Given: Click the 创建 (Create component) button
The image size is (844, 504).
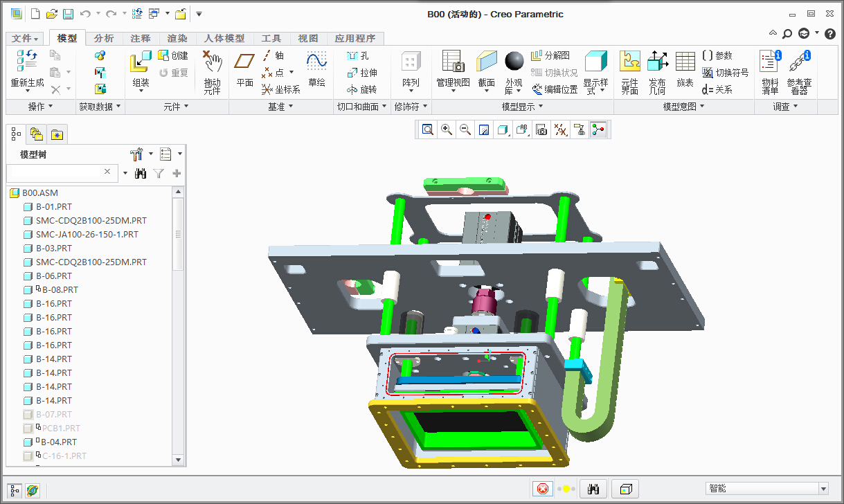Looking at the screenshot, I should [x=173, y=55].
